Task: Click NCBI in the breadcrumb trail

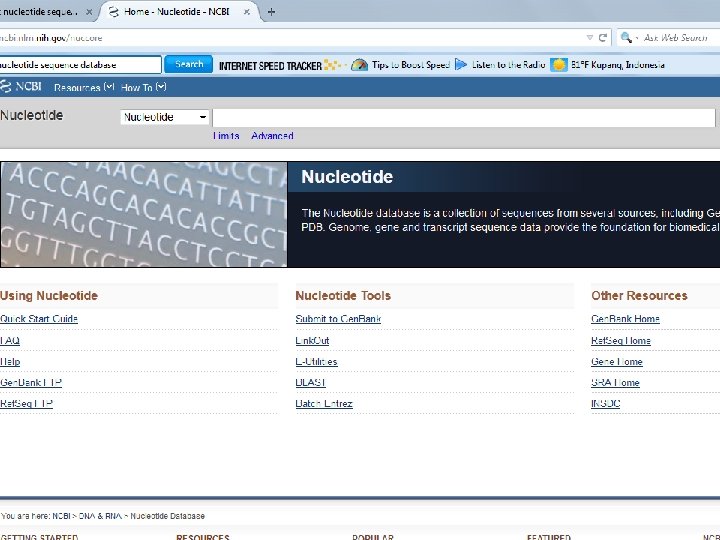Action: pyautogui.click(x=61, y=516)
